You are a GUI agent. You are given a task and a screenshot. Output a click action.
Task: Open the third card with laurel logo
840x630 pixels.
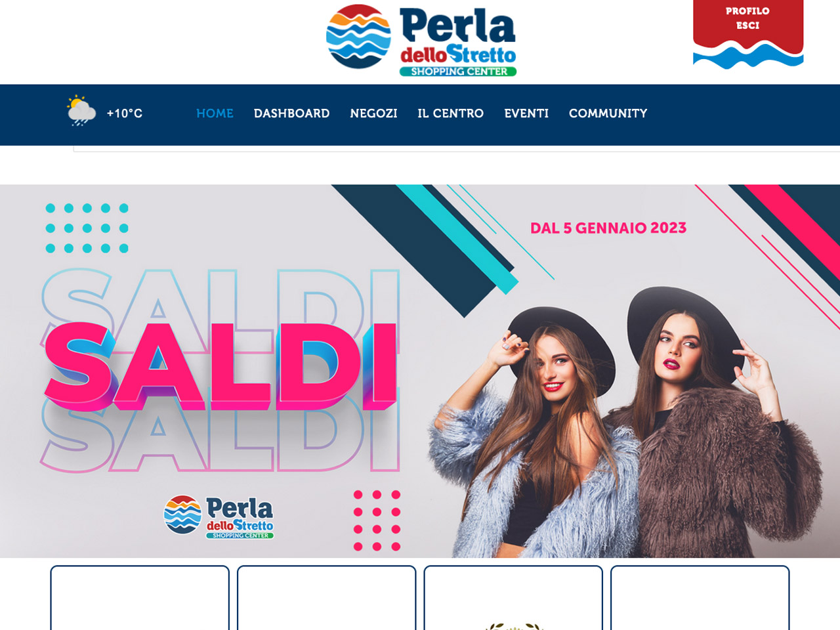[x=513, y=598]
